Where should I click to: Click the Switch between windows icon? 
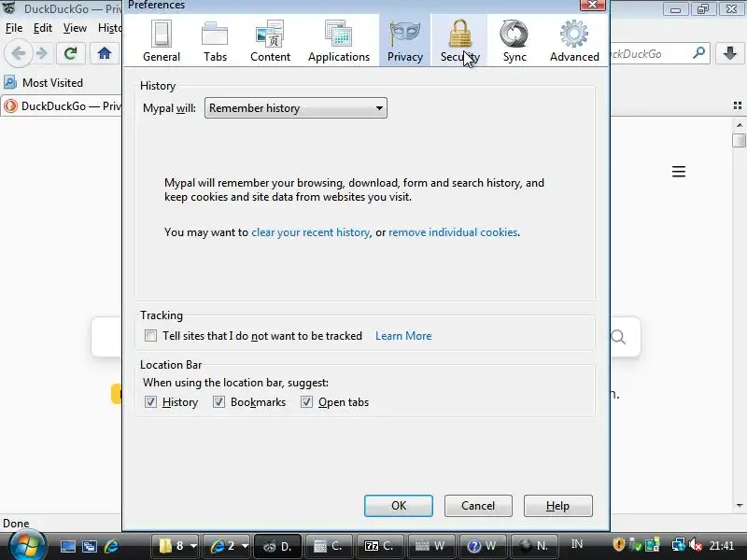(x=90, y=546)
